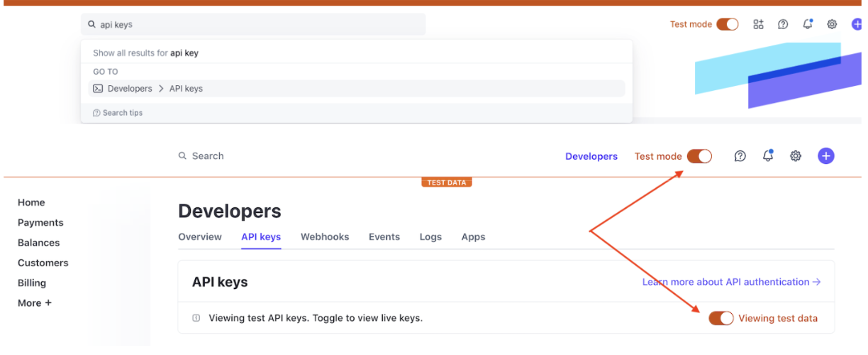Expand More + in the sidebar
Image resolution: width=868 pixels, height=355 pixels.
tap(35, 303)
